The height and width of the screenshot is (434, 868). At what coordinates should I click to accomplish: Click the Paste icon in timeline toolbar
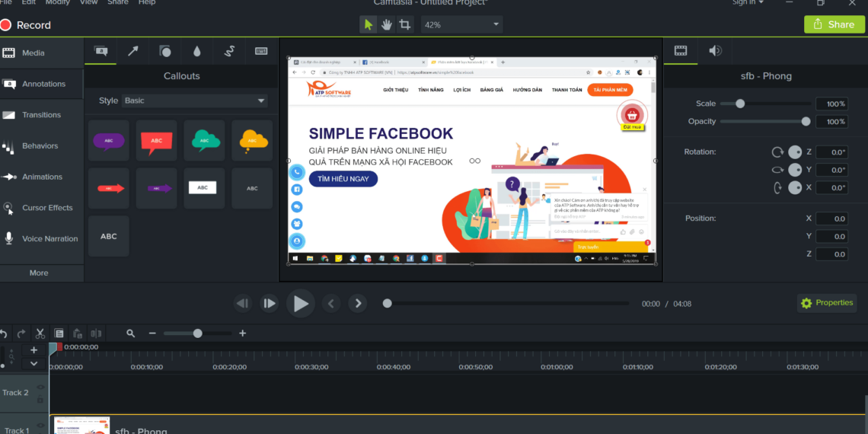click(78, 333)
